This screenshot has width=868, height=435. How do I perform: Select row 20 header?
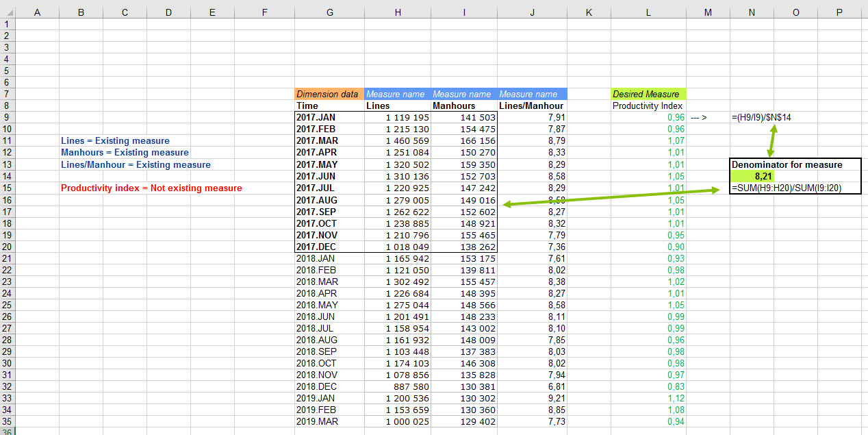[x=7, y=247]
